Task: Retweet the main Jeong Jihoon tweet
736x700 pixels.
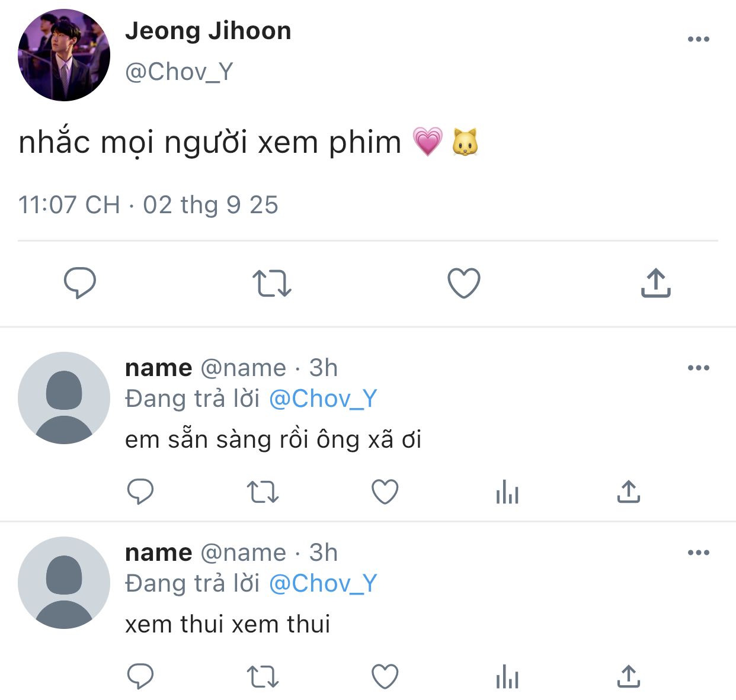Action: pyautogui.click(x=272, y=283)
